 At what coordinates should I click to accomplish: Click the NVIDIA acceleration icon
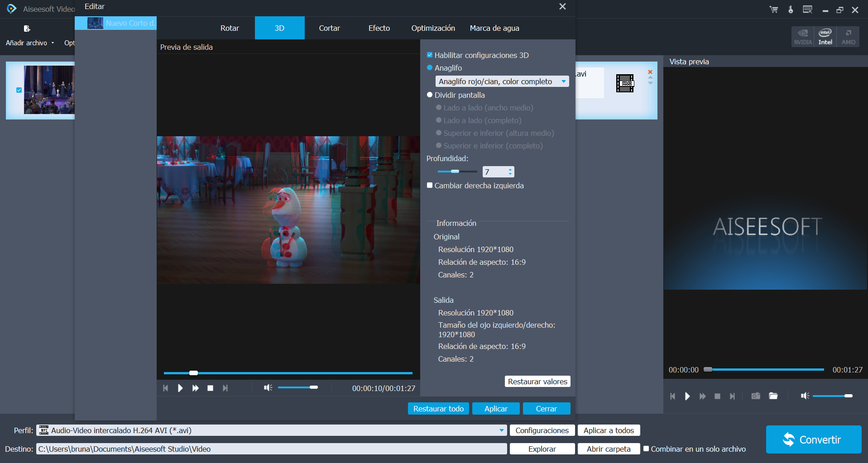coord(803,37)
